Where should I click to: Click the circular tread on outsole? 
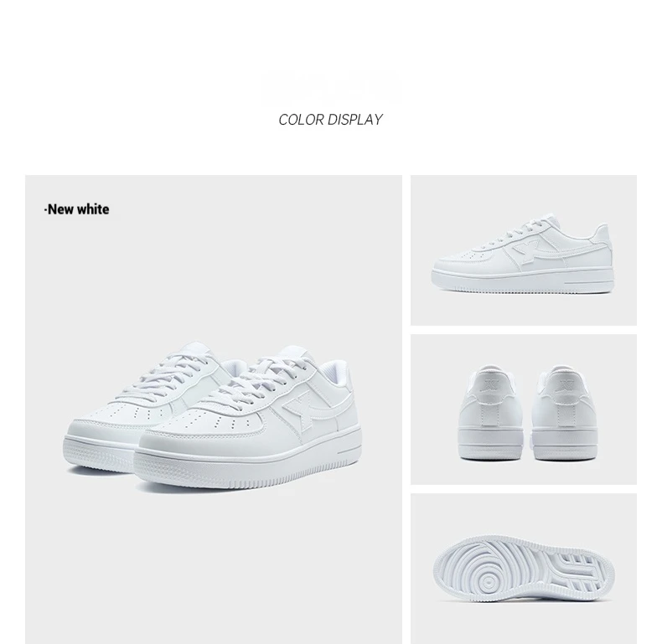click(x=489, y=582)
